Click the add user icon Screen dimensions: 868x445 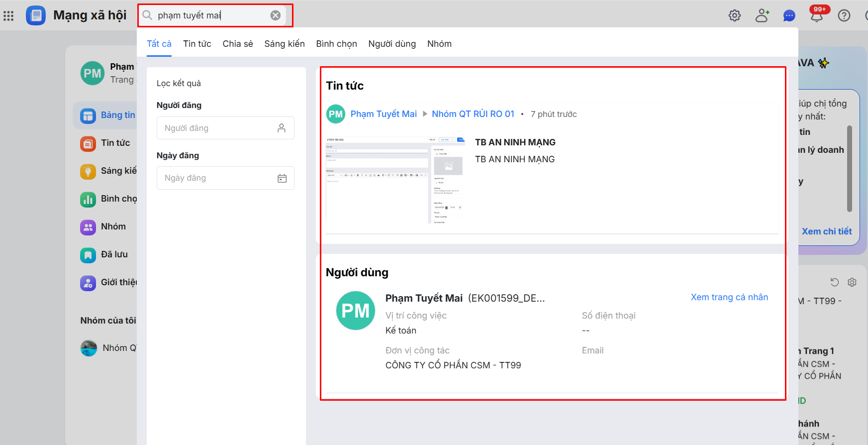click(762, 16)
